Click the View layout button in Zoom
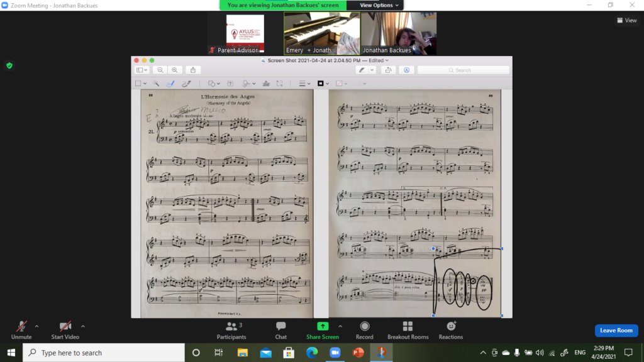Viewport: 644px width, 362px height. [x=627, y=20]
